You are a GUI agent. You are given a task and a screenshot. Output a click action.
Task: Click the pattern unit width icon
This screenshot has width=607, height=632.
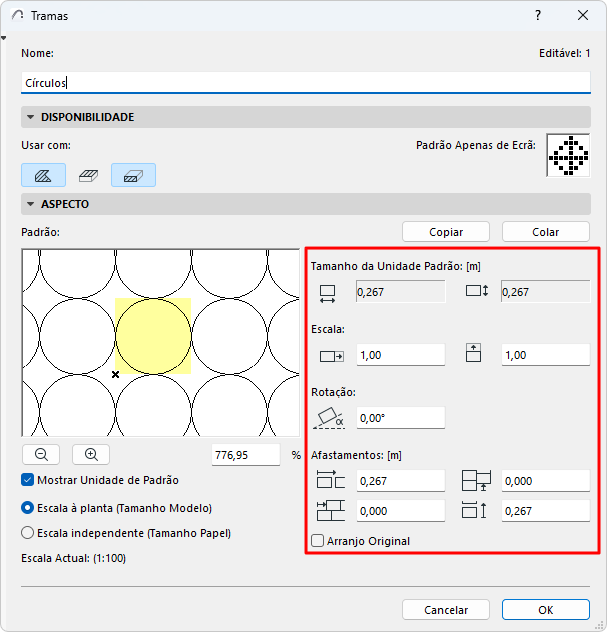pos(327,294)
